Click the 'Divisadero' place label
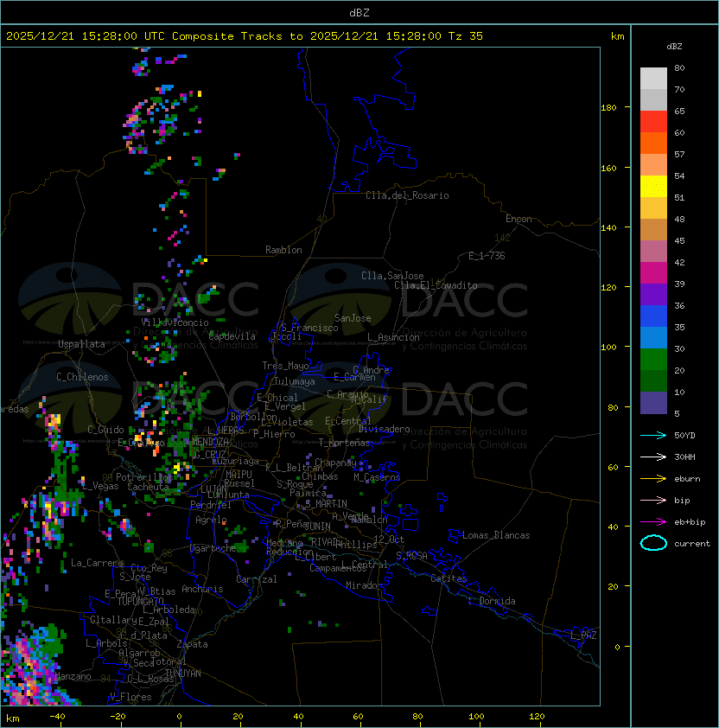This screenshot has width=719, height=728. (384, 429)
